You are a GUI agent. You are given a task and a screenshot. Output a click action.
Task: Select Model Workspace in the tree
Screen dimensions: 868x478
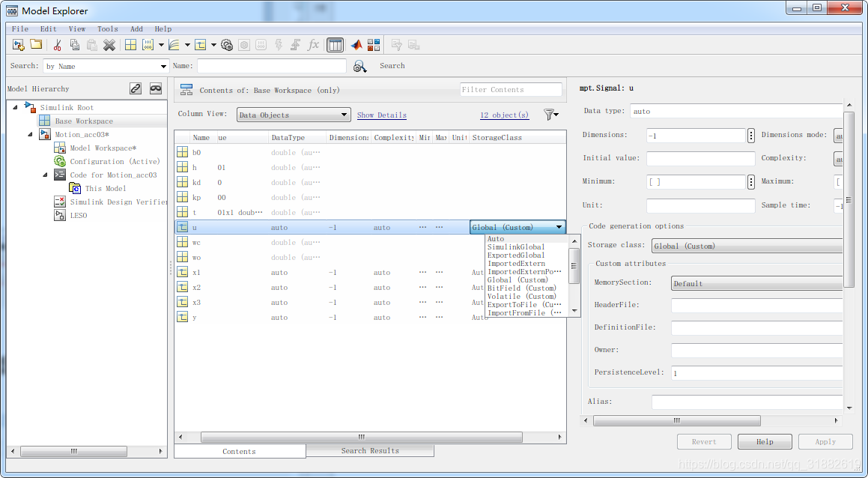(103, 148)
